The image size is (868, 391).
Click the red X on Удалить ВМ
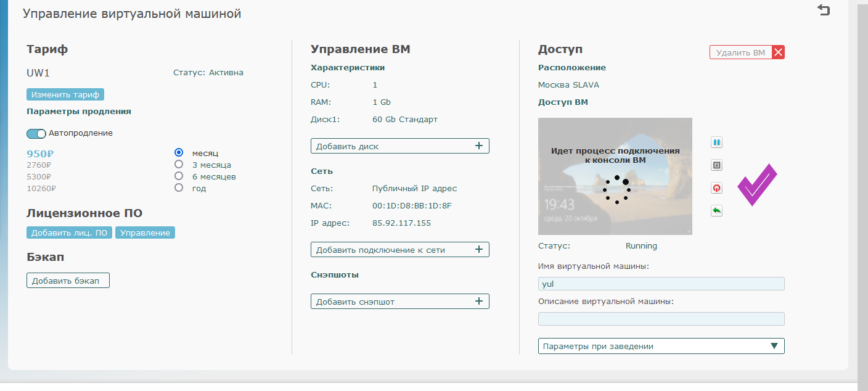pyautogui.click(x=779, y=52)
